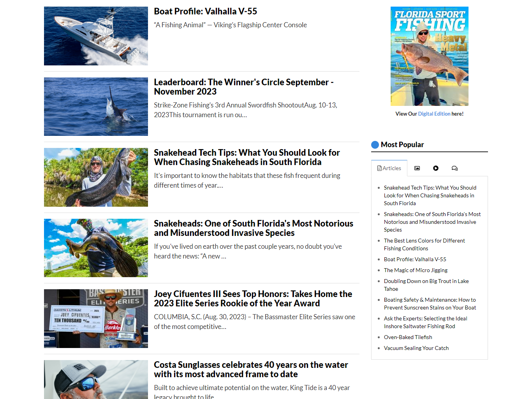Open the Leaderboard Winner's Circle article headline
The image size is (532, 399).
(x=243, y=87)
